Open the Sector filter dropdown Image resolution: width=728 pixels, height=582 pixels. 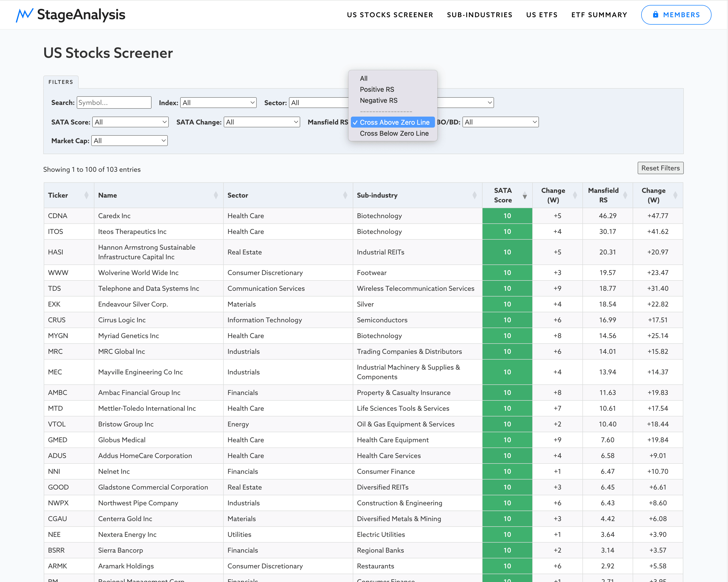pyautogui.click(x=319, y=103)
